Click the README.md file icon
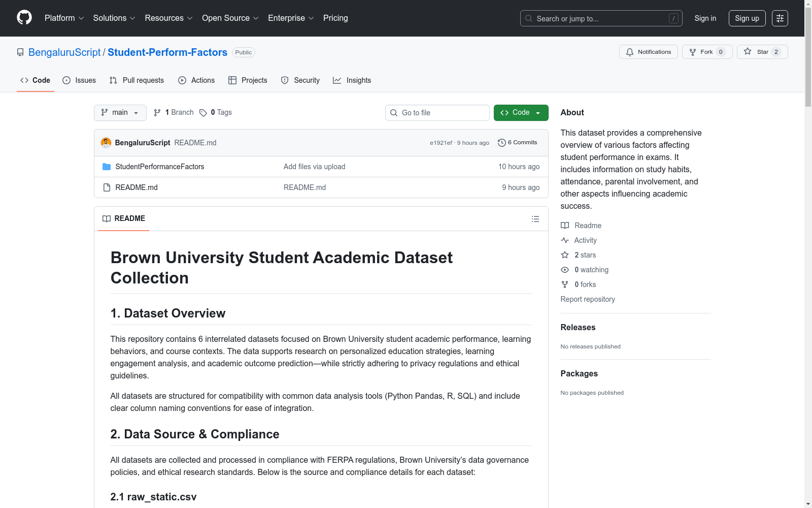This screenshot has height=508, width=812. point(107,187)
